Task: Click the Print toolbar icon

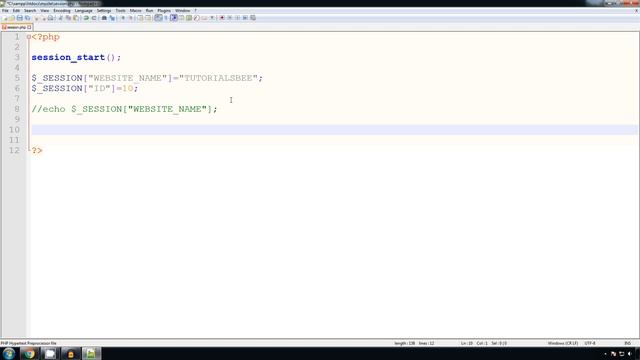Action: coord(51,18)
